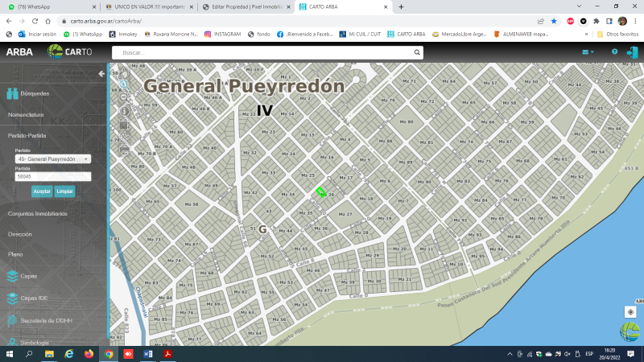
Task: Click the green highlighted parcel on map
Action: [321, 191]
